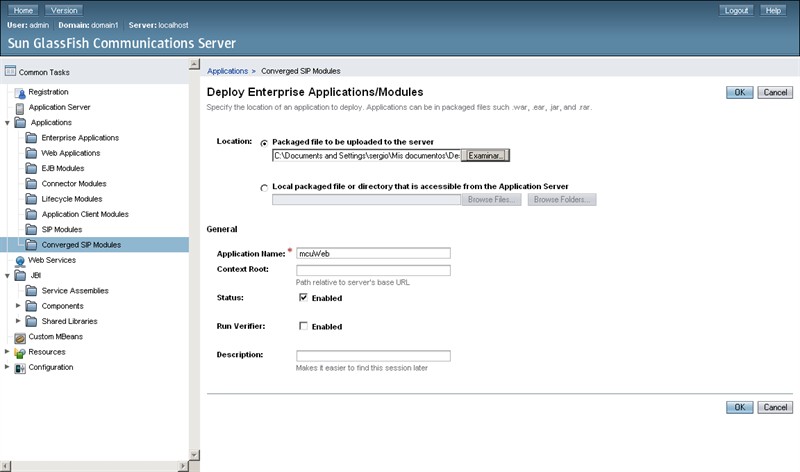Select Custom MBeans in the tree

coord(56,337)
